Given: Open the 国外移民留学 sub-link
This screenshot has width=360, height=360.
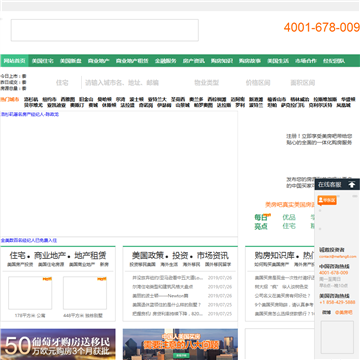Looking at the screenshot, I should 218,264.
